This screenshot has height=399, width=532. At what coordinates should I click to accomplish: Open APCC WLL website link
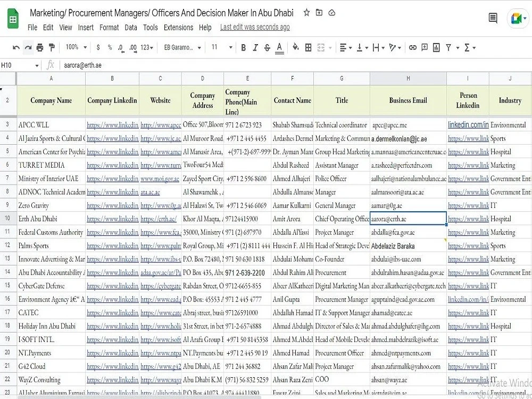point(161,125)
